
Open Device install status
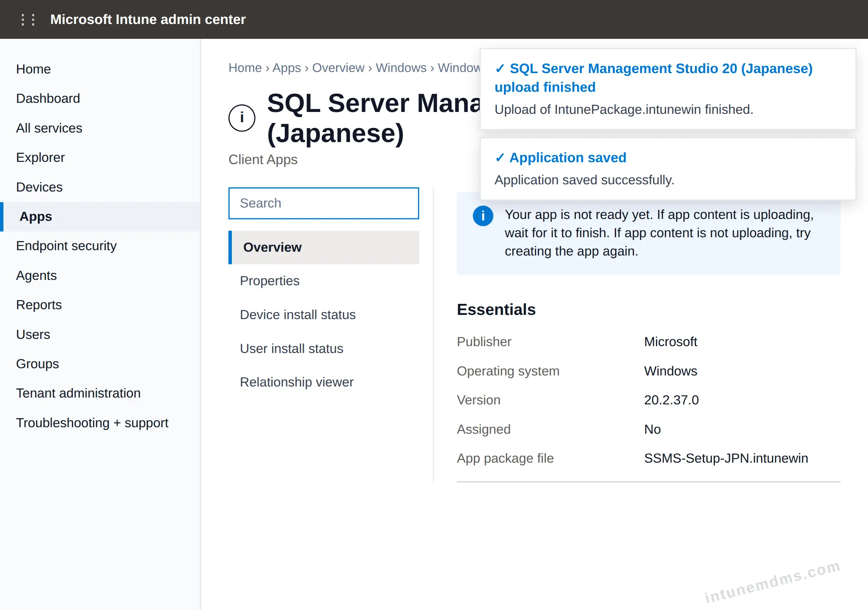(x=324, y=315)
